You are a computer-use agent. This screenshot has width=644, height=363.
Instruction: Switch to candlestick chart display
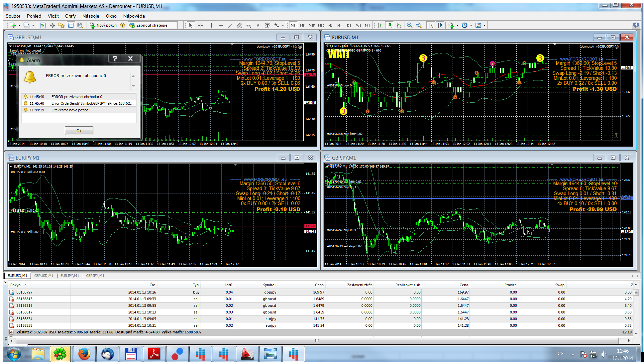point(389,25)
